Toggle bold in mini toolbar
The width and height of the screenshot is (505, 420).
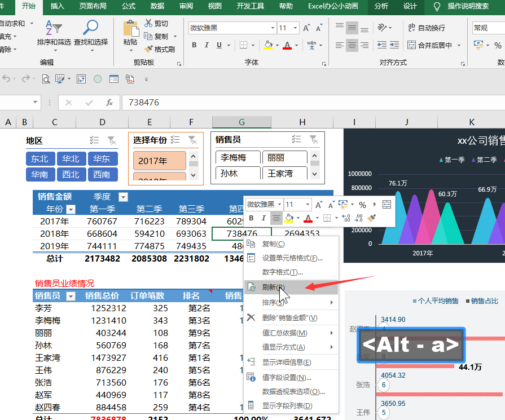tap(251, 218)
